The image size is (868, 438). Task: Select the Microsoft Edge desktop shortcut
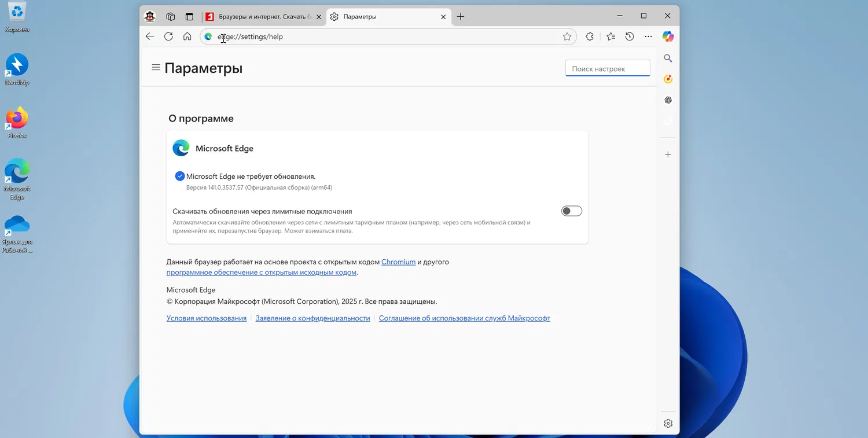tap(17, 179)
